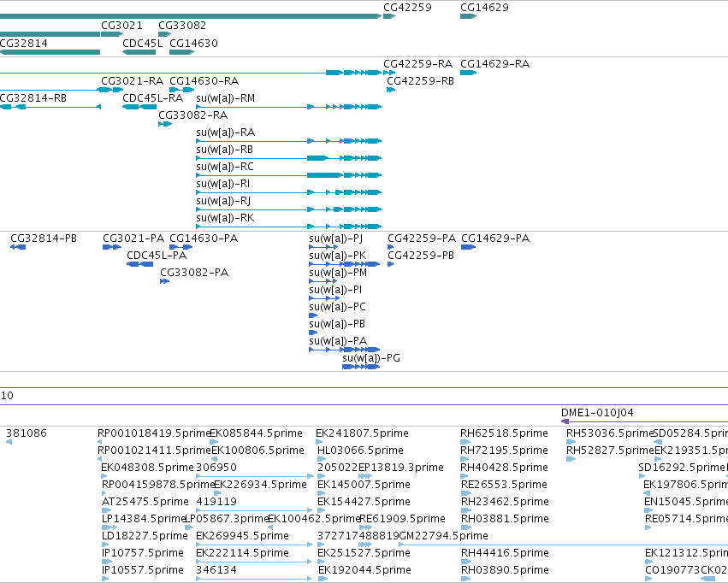Click EST EK269945.5prime
The height and width of the screenshot is (583, 728).
pyautogui.click(x=242, y=536)
